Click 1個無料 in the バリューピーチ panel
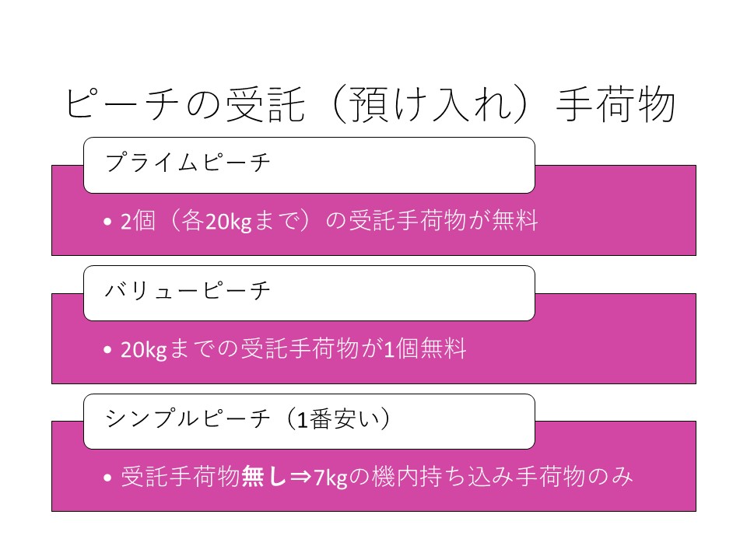Screen dimensions: 747x560 [x=425, y=348]
